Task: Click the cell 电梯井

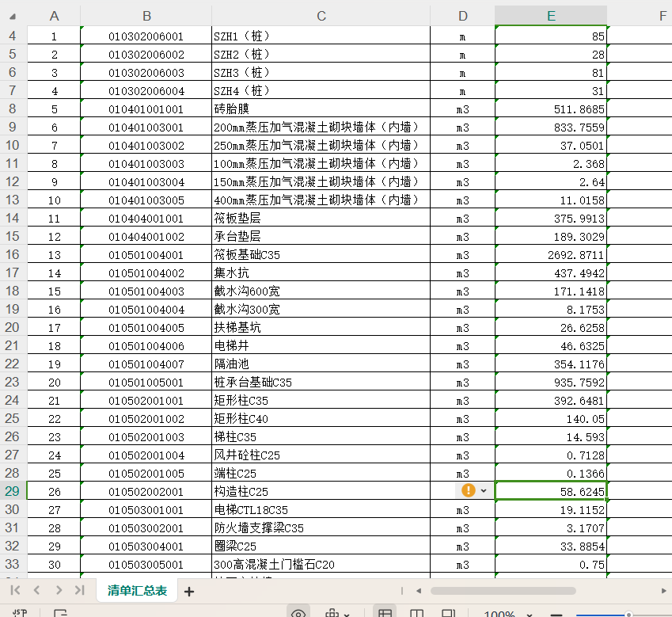Action: click(x=321, y=345)
